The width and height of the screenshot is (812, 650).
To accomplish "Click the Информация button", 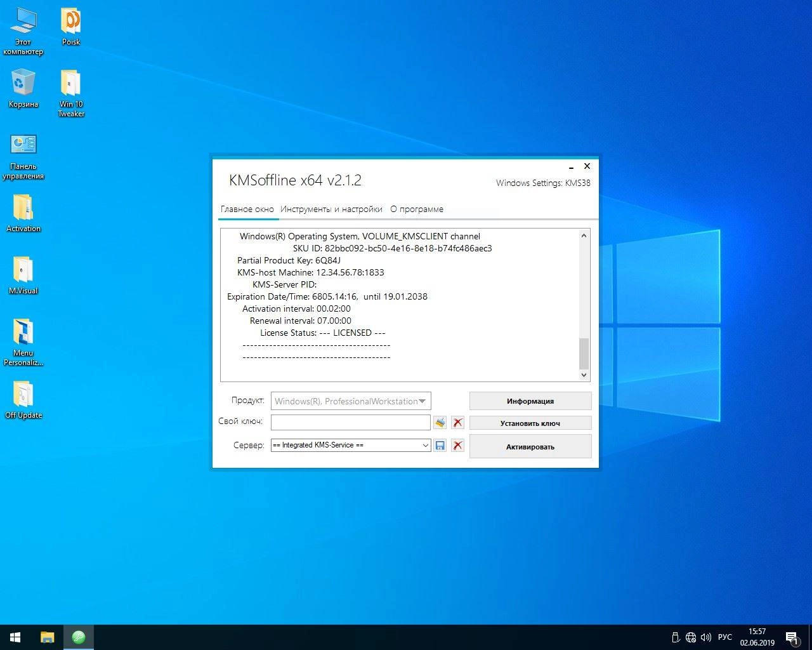I will click(530, 401).
